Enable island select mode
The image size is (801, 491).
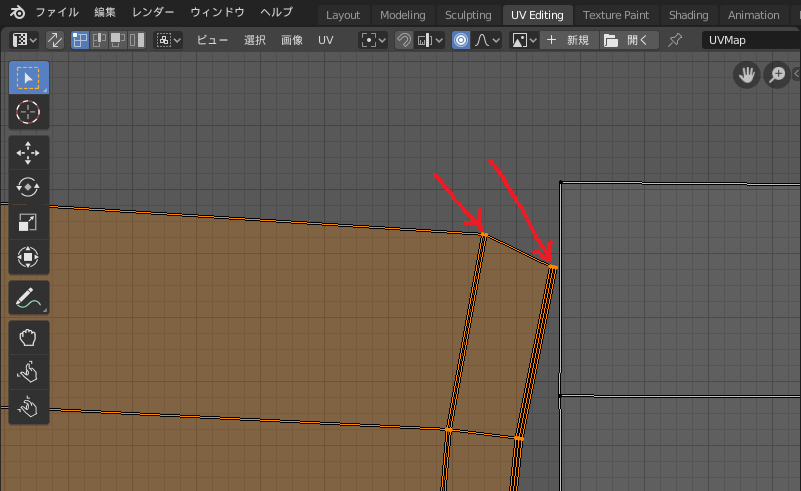[x=137, y=40]
